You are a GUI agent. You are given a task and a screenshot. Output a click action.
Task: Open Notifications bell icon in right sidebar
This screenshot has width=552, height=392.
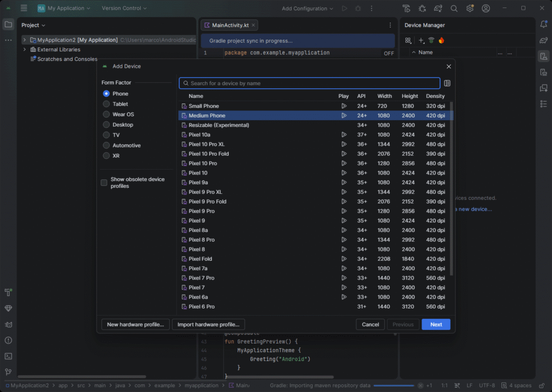[x=543, y=24]
